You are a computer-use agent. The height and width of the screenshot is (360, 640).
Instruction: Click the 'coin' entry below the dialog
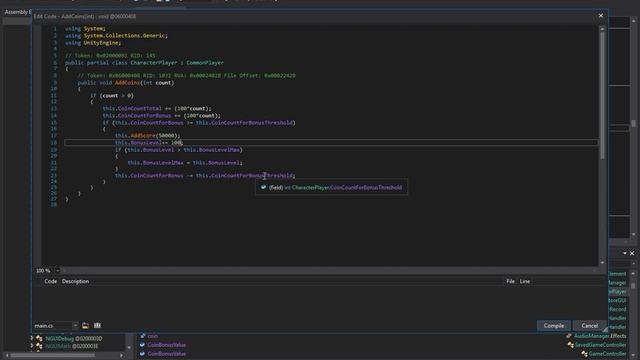153,336
